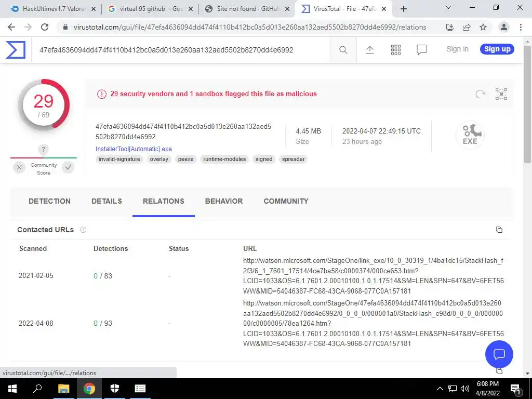Click the reanalyze refresh icon

[480, 94]
